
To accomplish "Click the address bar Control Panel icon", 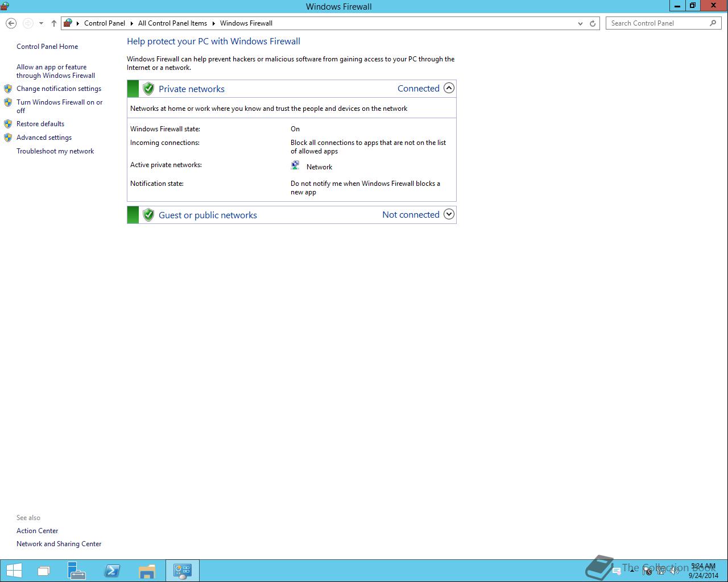I will pos(68,23).
